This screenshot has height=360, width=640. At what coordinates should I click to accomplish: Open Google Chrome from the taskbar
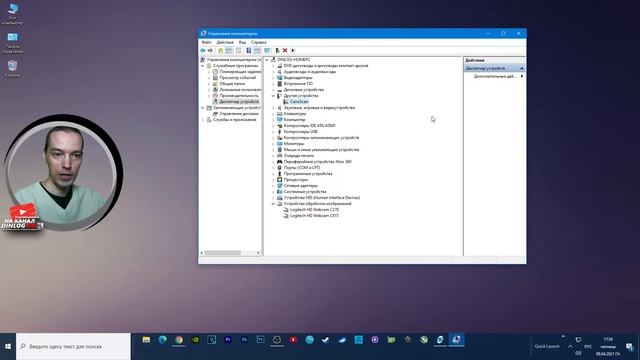point(179,340)
